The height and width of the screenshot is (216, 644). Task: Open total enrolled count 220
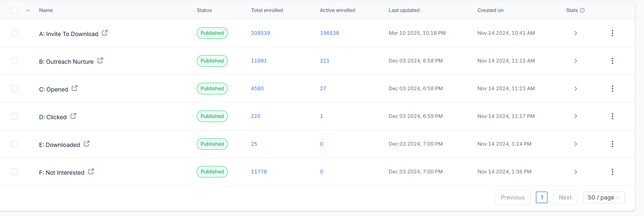pos(256,116)
